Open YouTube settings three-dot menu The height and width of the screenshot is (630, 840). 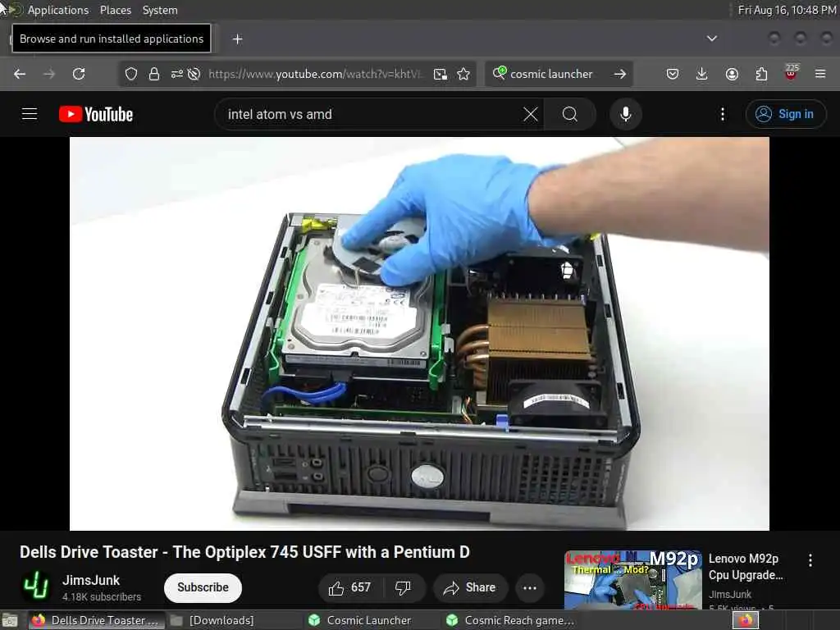[x=723, y=114]
